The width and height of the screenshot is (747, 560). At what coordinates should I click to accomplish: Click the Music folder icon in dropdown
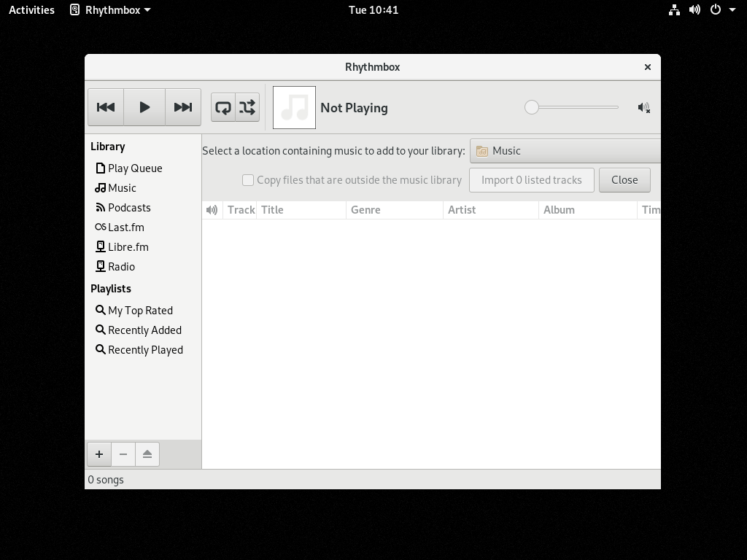(482, 151)
